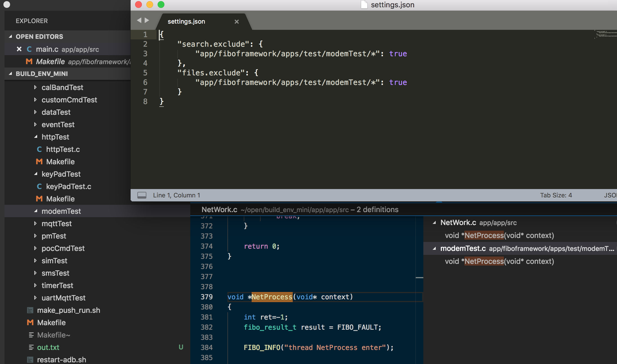617x364 pixels.
Task: Select NetProcess definition under NetWork.c
Action: point(499,235)
